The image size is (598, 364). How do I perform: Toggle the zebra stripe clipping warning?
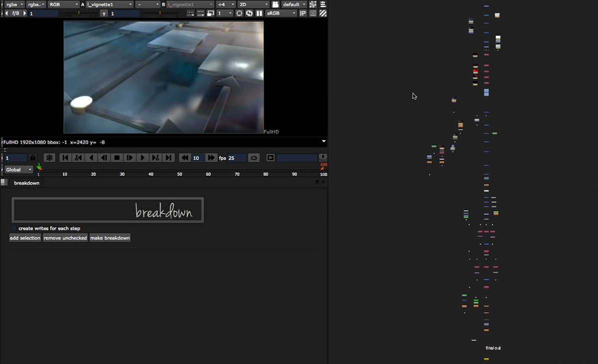click(x=323, y=13)
